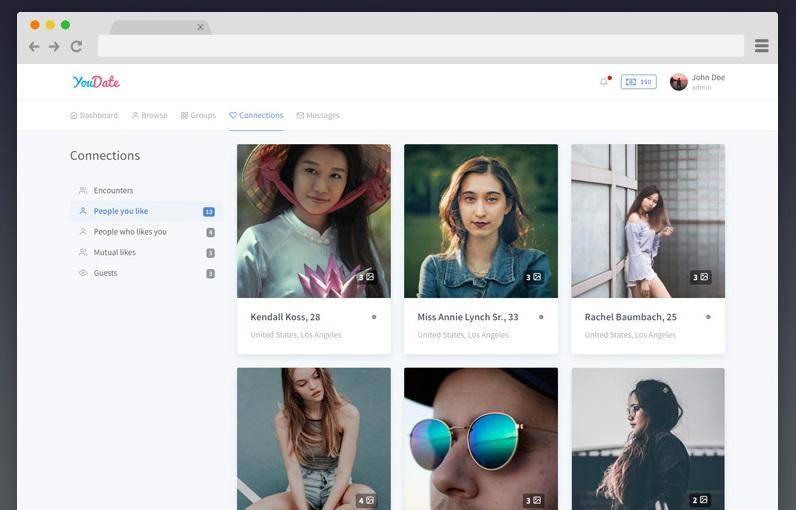Open the John Doe user menu
The height and width of the screenshot is (510, 796).
click(698, 82)
